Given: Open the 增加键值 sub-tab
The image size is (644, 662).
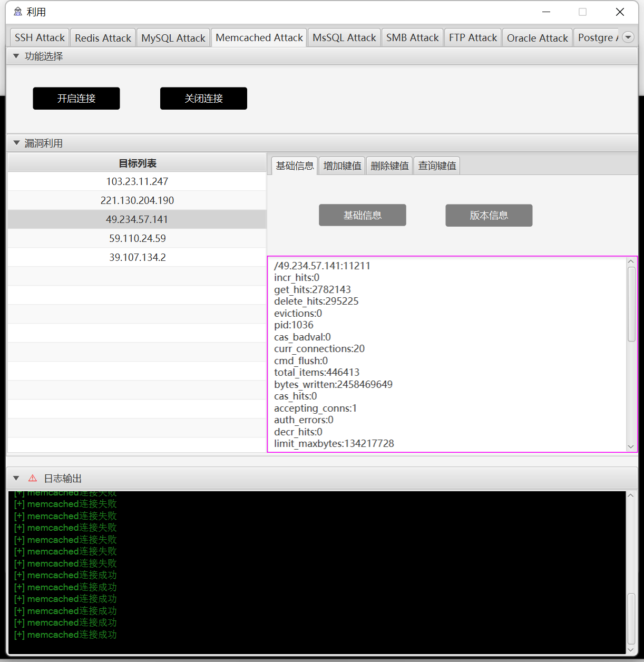Looking at the screenshot, I should pos(342,166).
